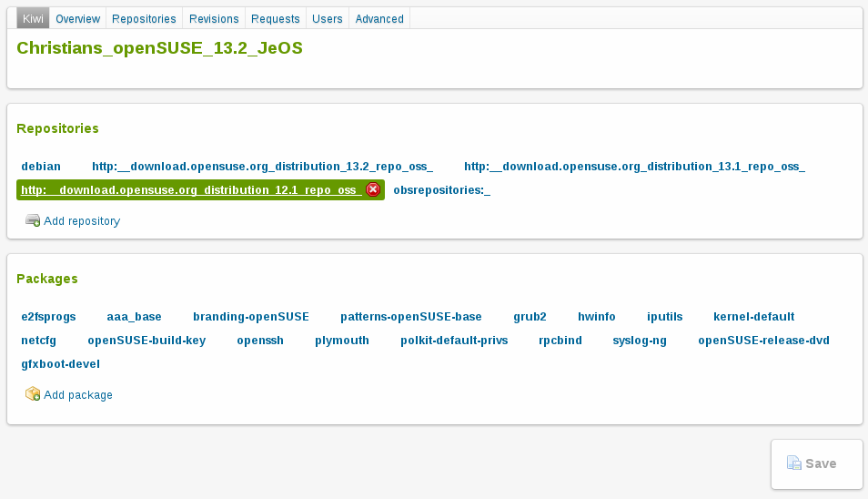Open the Users tab
868x499 pixels.
(x=328, y=18)
